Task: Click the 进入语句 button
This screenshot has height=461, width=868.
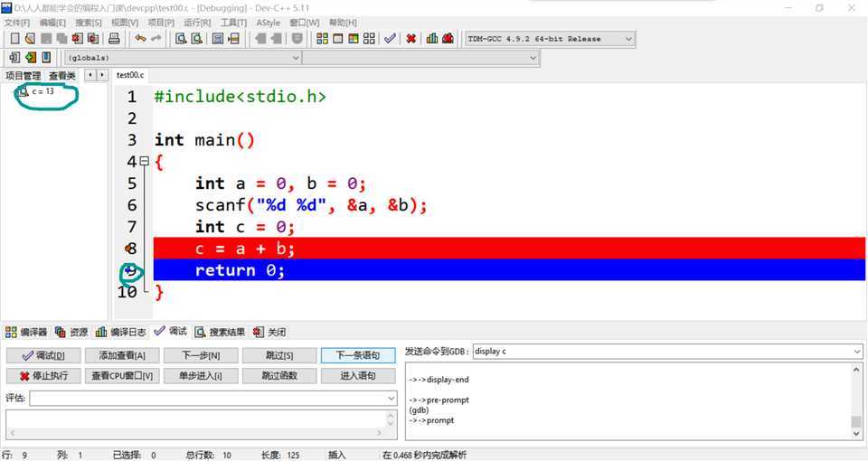Action: coord(358,376)
